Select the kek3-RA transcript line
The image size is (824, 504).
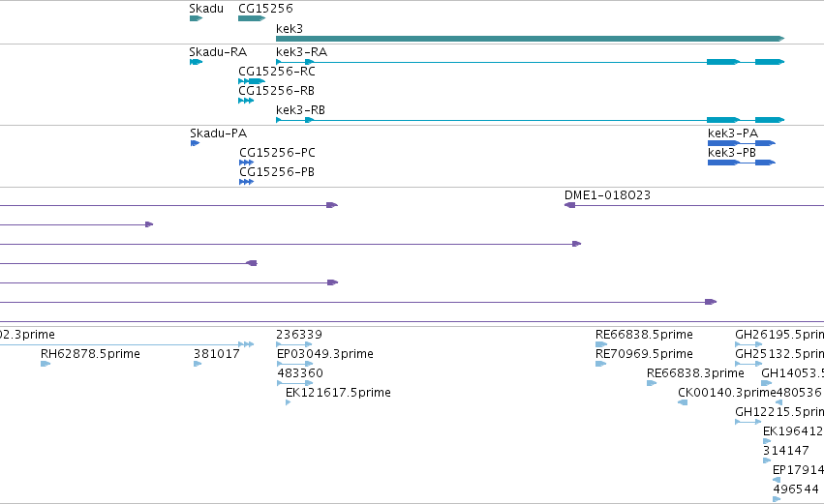pyautogui.click(x=531, y=62)
